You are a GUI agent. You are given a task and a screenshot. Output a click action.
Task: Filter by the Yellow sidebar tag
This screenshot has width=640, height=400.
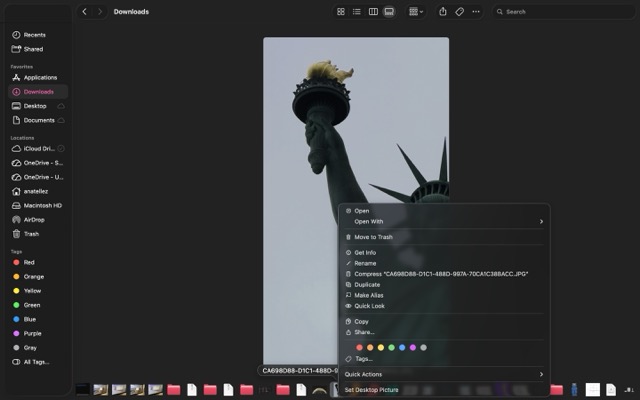pyautogui.click(x=38, y=291)
